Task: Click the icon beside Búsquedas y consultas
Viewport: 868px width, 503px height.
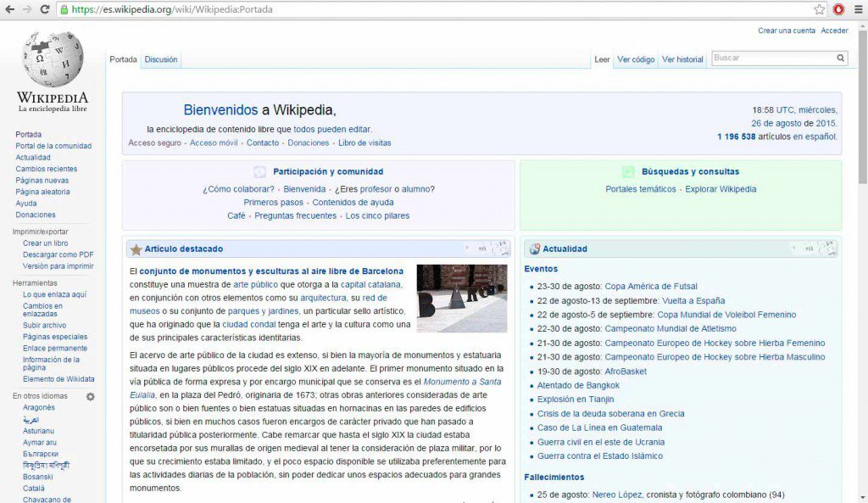Action: pyautogui.click(x=628, y=171)
